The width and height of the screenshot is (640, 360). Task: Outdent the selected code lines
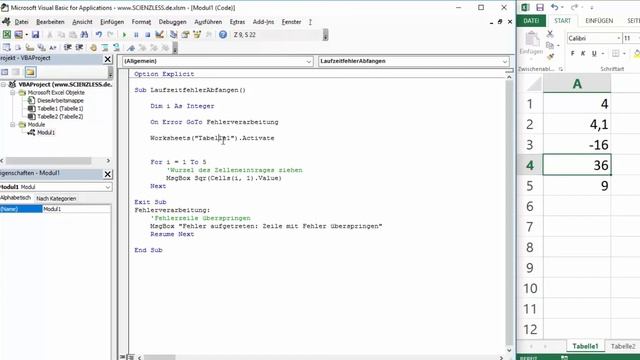79,48
